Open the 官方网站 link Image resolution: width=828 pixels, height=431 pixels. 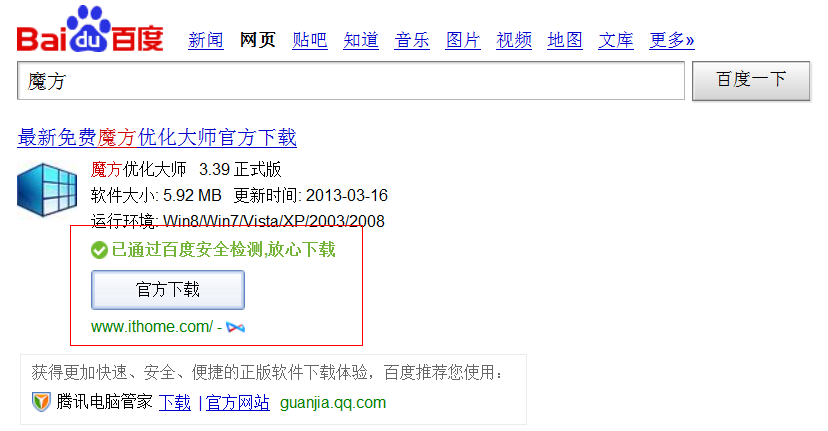click(x=238, y=403)
